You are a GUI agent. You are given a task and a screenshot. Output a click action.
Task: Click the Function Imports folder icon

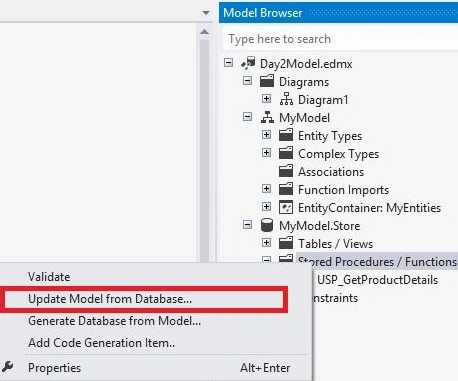[x=286, y=189]
